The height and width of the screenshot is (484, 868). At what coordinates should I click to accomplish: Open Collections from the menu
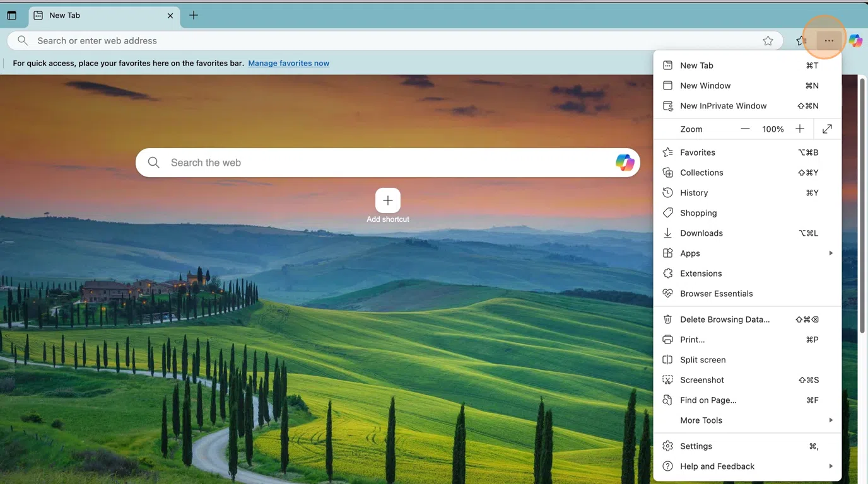coord(748,173)
